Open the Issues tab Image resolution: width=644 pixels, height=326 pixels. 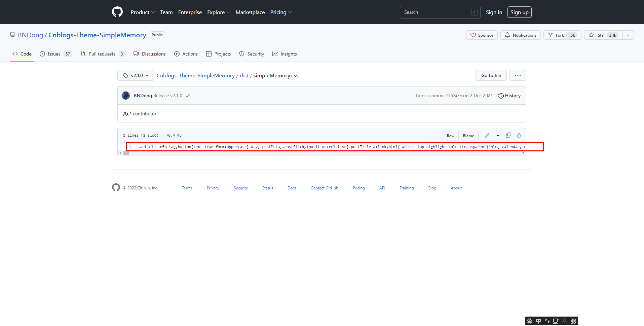tap(56, 54)
